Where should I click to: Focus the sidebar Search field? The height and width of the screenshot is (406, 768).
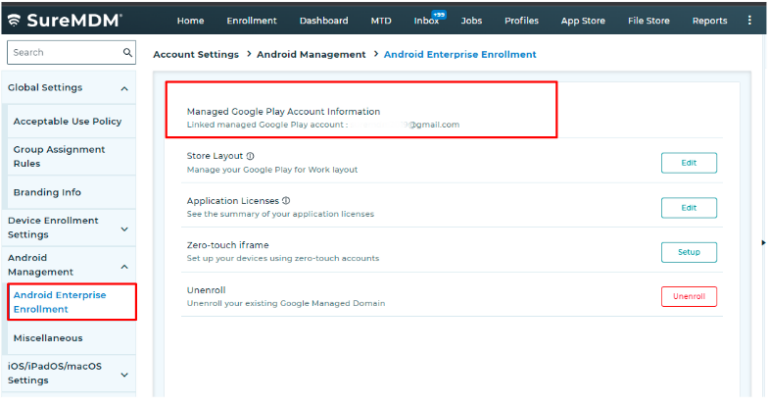point(71,52)
